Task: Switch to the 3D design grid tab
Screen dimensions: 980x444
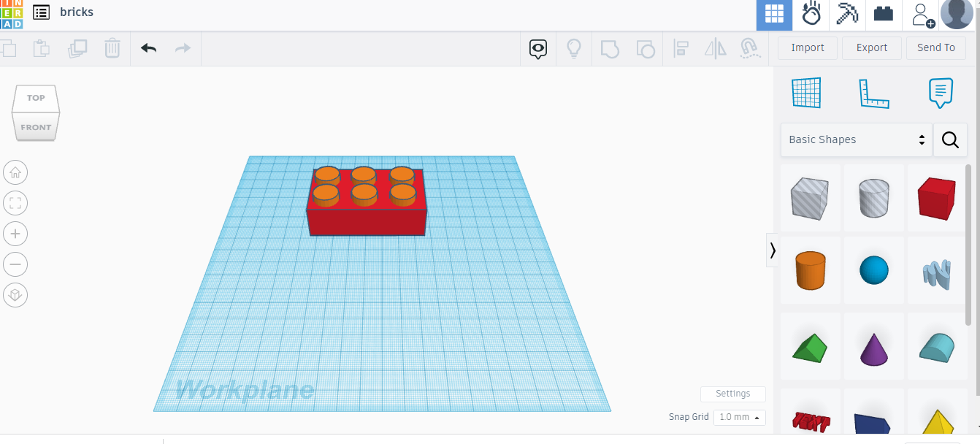Action: coord(774,15)
